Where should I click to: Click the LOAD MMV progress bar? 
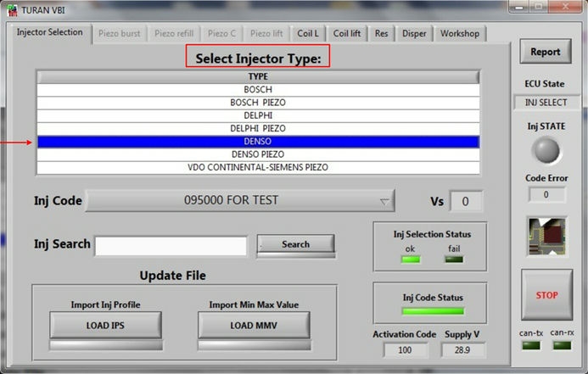click(254, 345)
